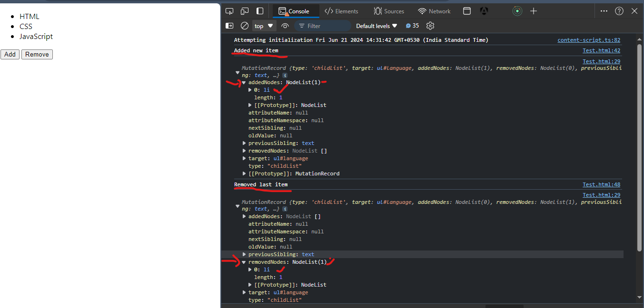Open the Application panel icon
The image size is (644, 308).
tap(467, 11)
